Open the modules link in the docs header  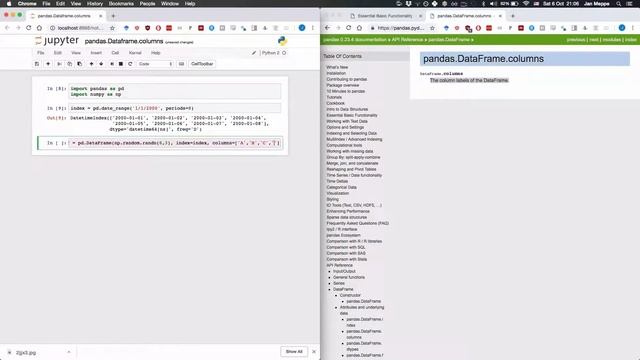(612, 40)
